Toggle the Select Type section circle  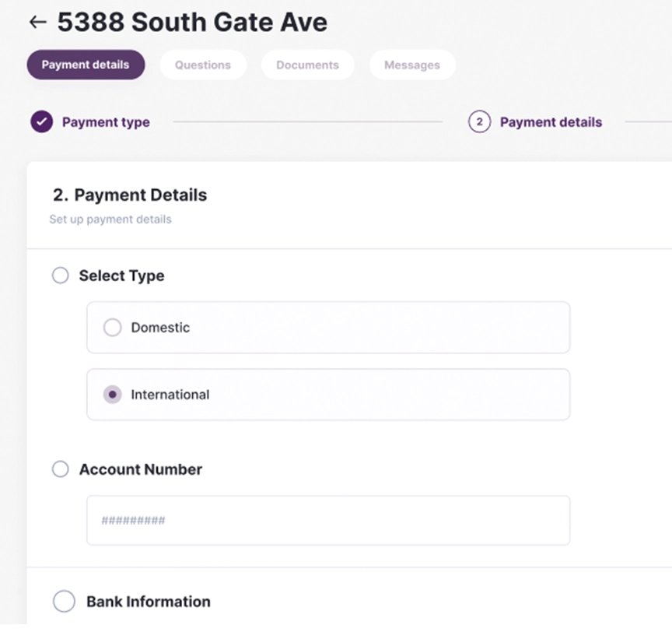(x=61, y=276)
